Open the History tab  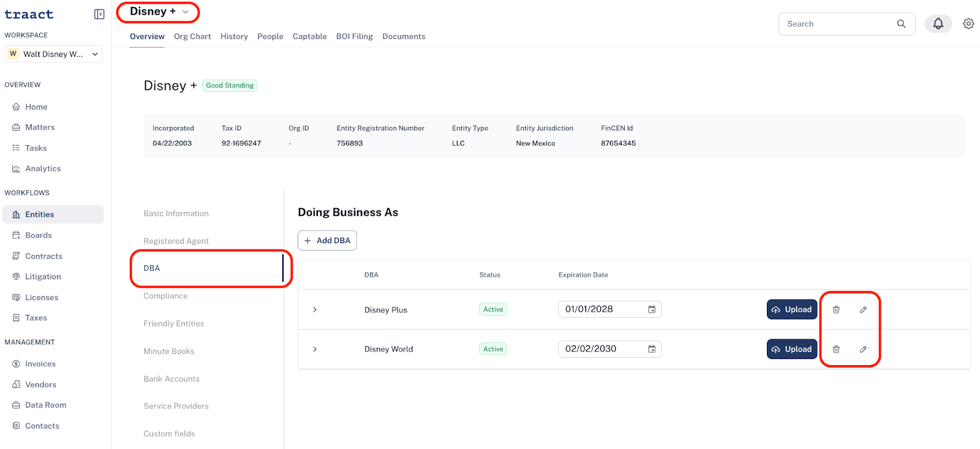click(x=234, y=37)
